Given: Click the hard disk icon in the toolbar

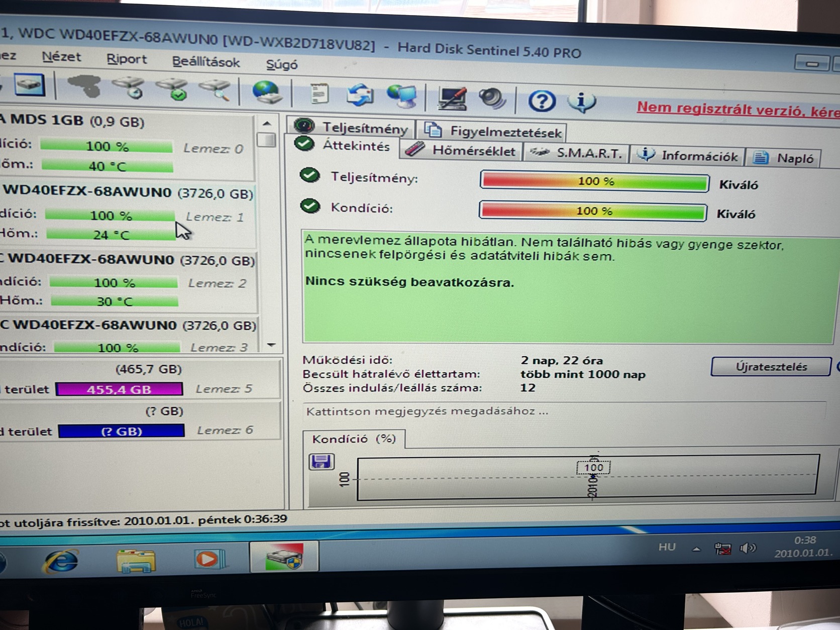Looking at the screenshot, I should tap(29, 85).
